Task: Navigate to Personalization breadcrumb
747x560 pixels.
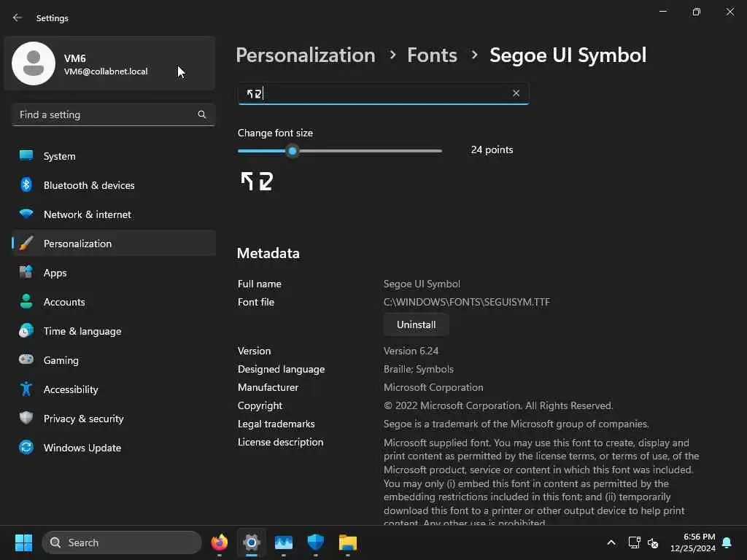Action: (x=306, y=55)
